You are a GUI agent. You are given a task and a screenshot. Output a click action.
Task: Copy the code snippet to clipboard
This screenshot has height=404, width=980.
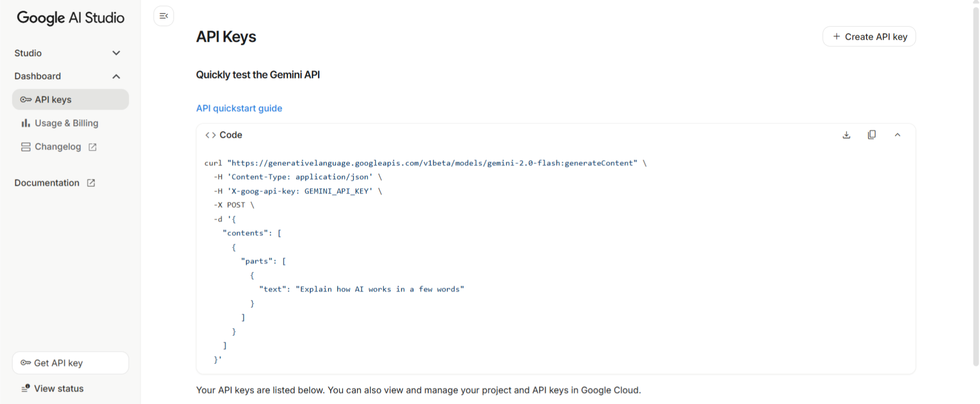click(872, 135)
